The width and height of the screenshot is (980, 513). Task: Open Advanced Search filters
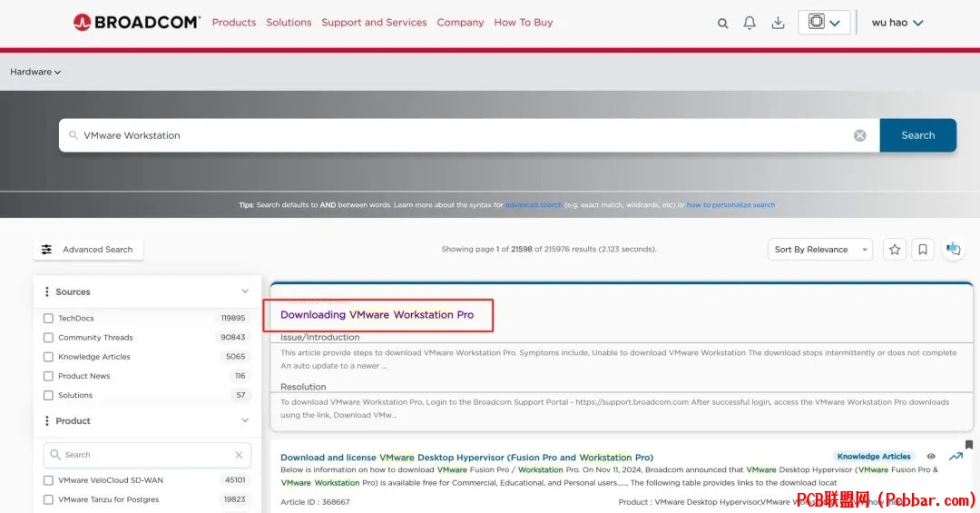point(88,250)
